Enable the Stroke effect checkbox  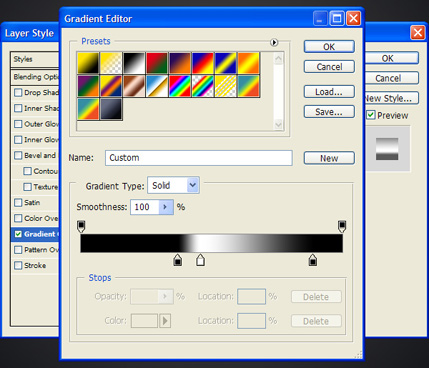tap(18, 266)
